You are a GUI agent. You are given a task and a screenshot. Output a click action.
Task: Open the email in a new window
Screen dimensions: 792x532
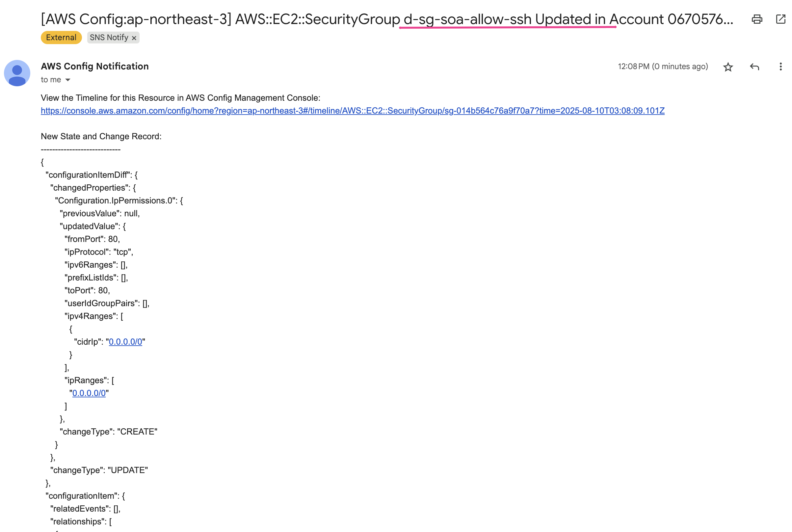(x=780, y=19)
